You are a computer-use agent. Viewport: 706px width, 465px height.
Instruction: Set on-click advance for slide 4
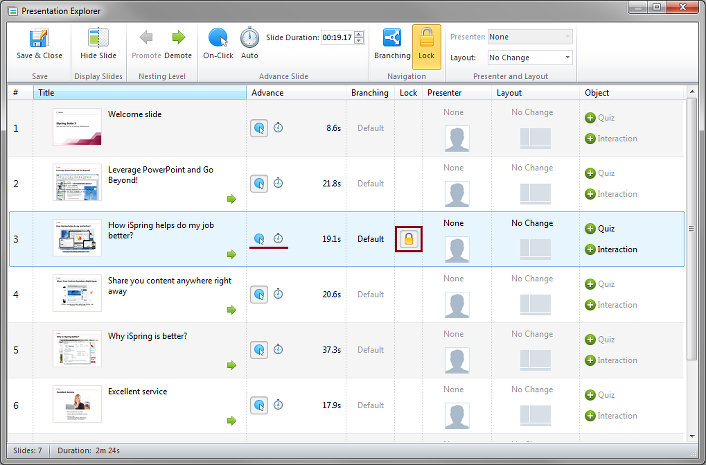(259, 294)
